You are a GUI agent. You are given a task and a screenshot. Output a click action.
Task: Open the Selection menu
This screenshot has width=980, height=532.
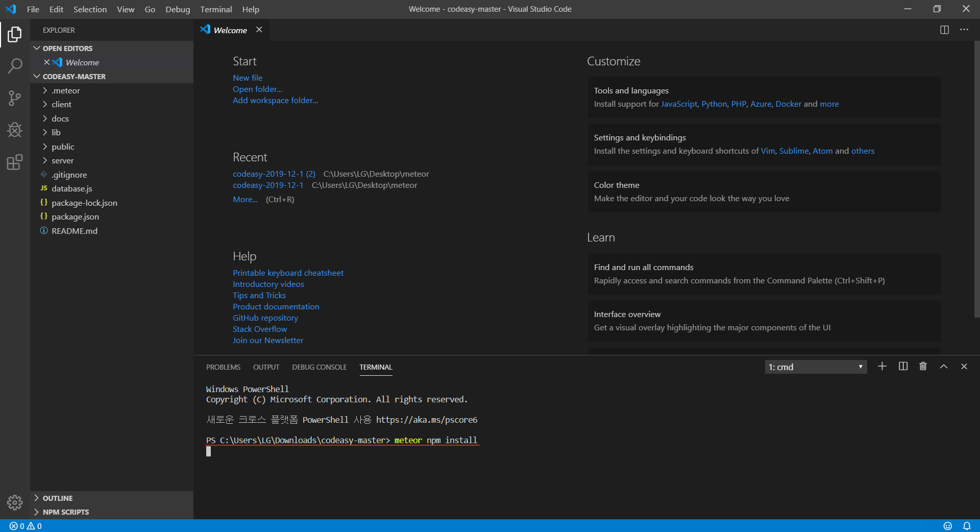point(90,9)
